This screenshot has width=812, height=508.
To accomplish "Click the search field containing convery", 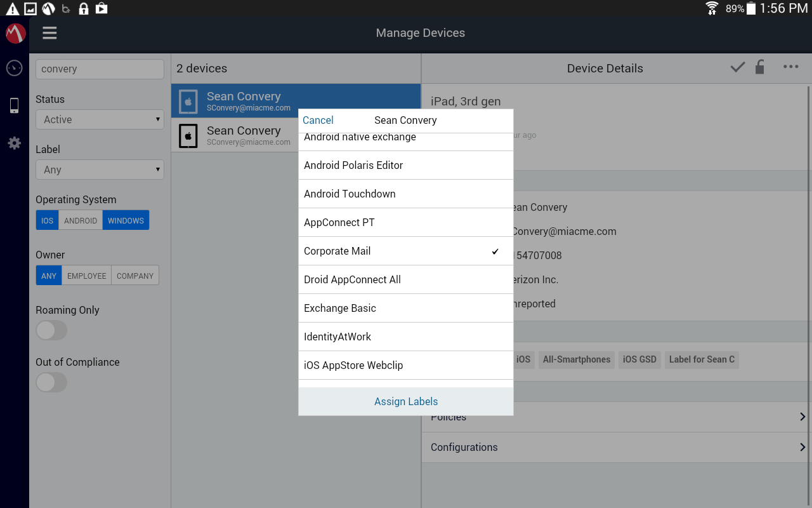I will click(x=100, y=69).
